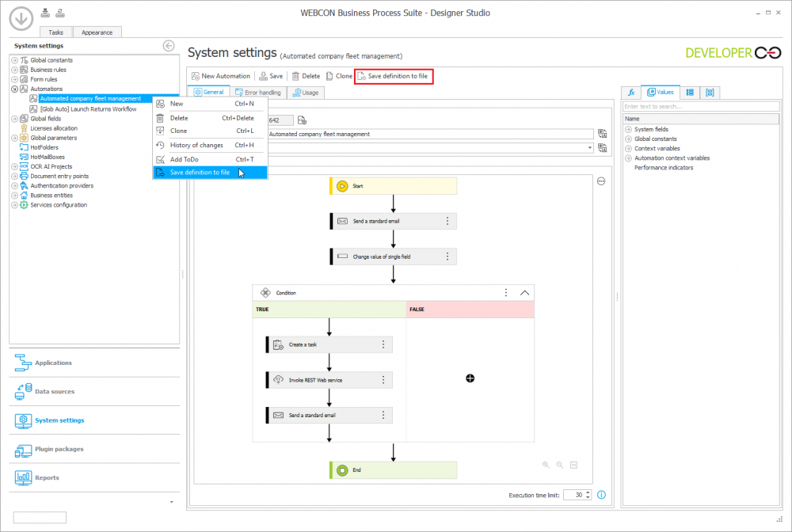Open translations icon beside the automation name field
This screenshot has width=792, height=532.
coord(602,134)
